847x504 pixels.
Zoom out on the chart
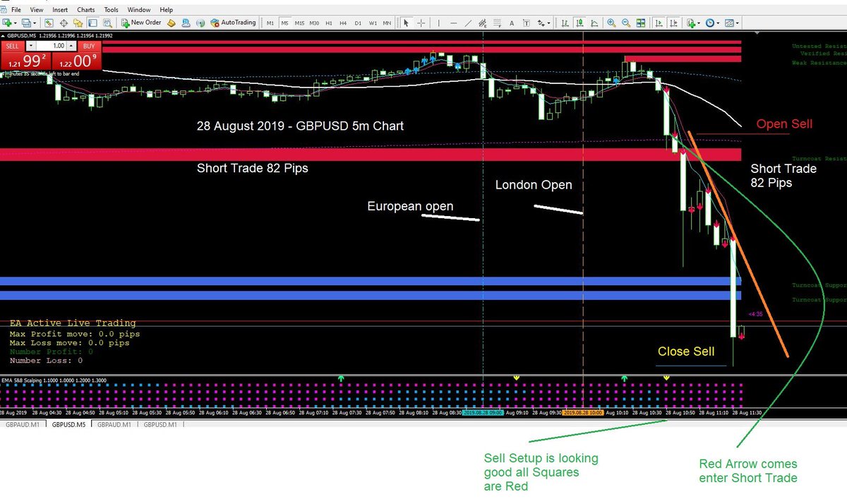[x=626, y=23]
